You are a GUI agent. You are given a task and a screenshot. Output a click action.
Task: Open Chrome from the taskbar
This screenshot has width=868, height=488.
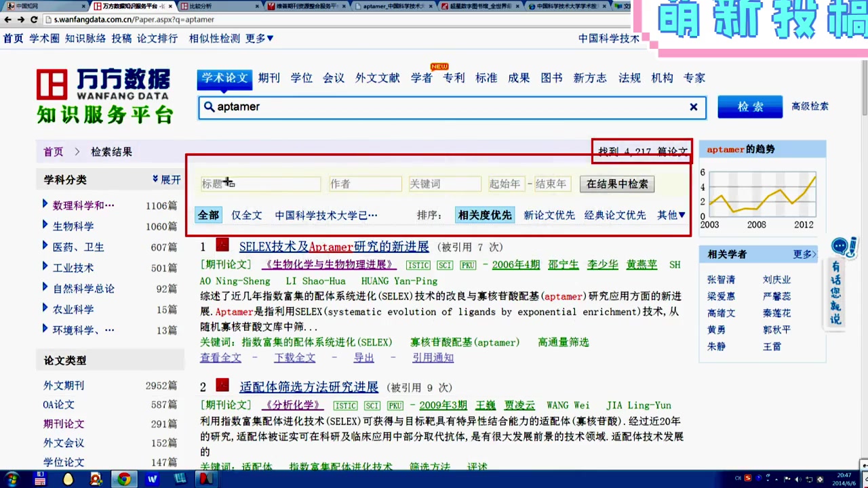pos(124,479)
